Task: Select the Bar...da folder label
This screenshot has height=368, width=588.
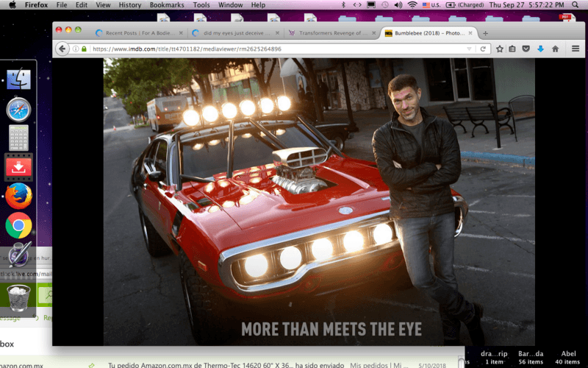Action: 531,353
